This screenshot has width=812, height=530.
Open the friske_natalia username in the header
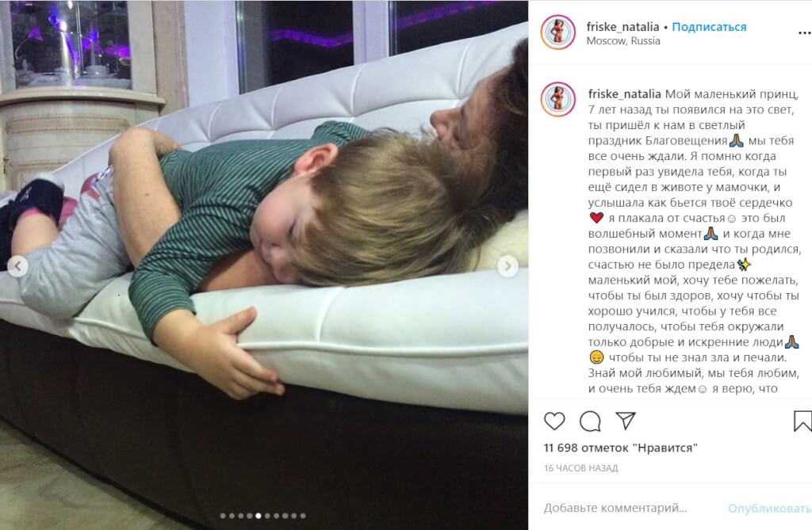622,27
